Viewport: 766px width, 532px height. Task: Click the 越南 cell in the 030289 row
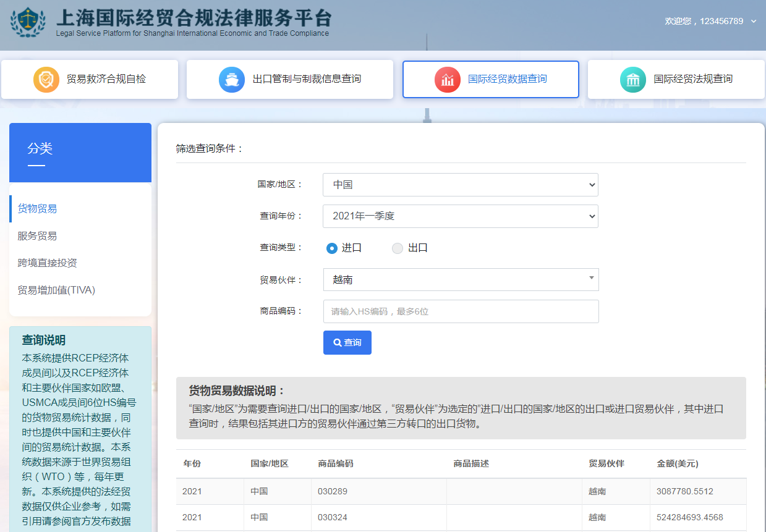click(x=597, y=492)
